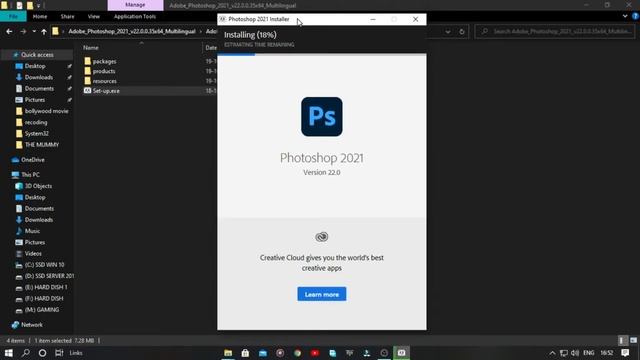Select the Set-up.exe file
Viewport: 640px width, 360px height.
(x=106, y=91)
